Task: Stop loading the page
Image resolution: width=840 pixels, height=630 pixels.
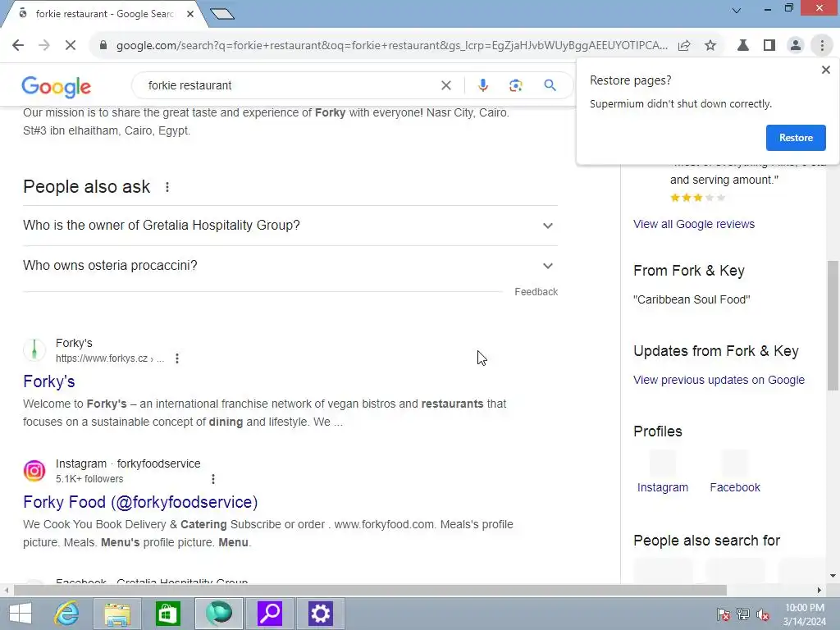Action: 71,46
